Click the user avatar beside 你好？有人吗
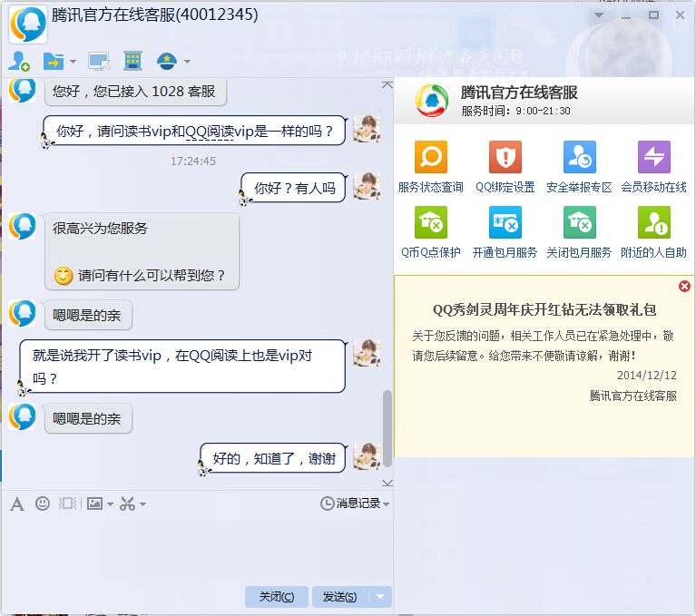The width and height of the screenshot is (696, 616). 367,186
